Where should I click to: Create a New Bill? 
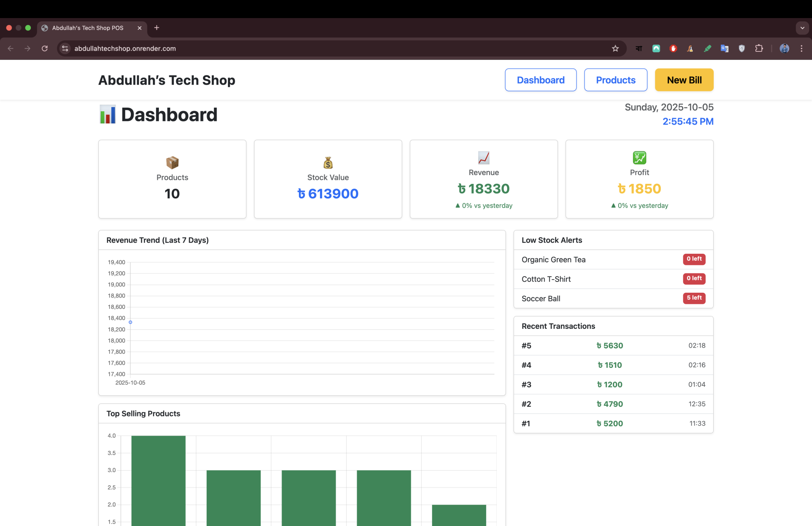click(684, 80)
